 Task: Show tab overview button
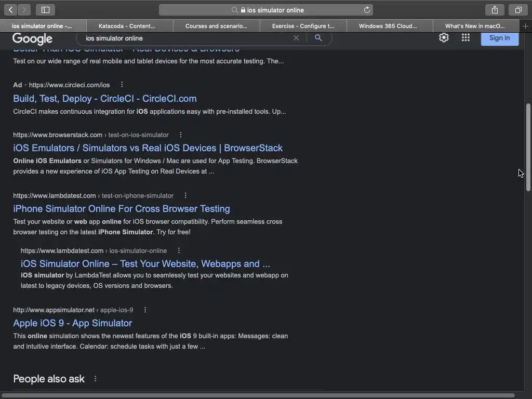coord(518,10)
